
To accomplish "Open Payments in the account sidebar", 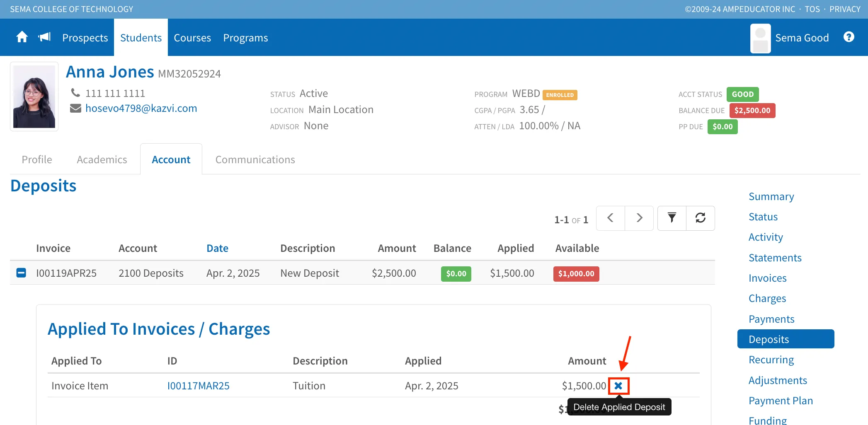I will point(771,319).
